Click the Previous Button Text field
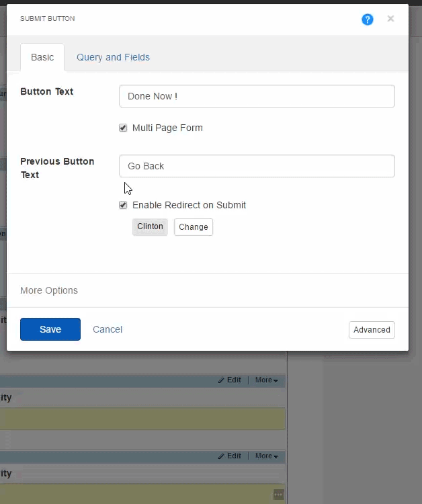 coord(257,166)
